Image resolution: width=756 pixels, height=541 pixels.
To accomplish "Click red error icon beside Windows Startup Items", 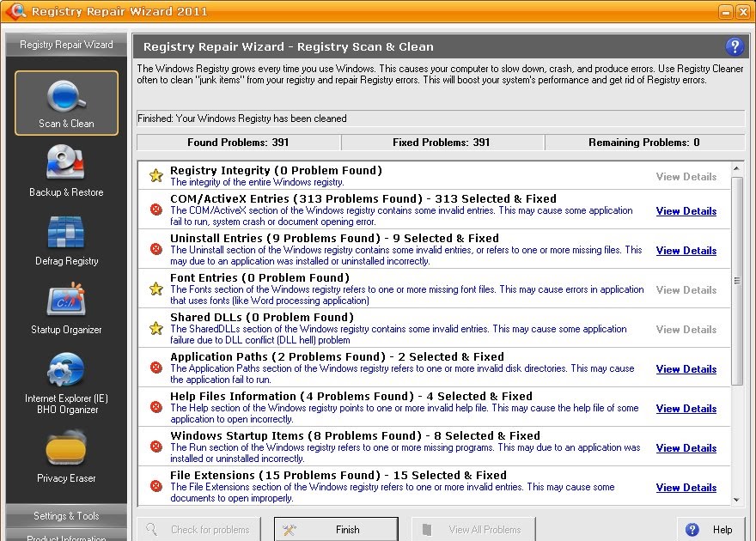I will [x=155, y=447].
